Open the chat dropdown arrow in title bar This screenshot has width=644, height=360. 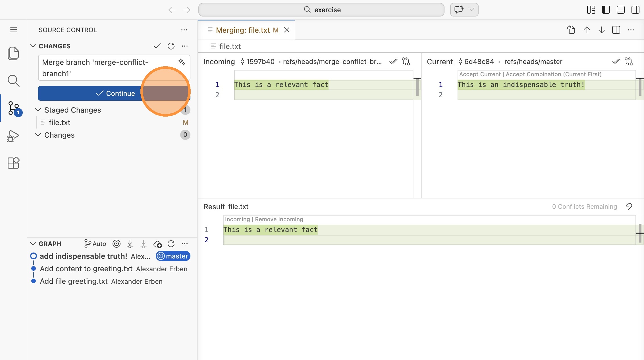472,10
